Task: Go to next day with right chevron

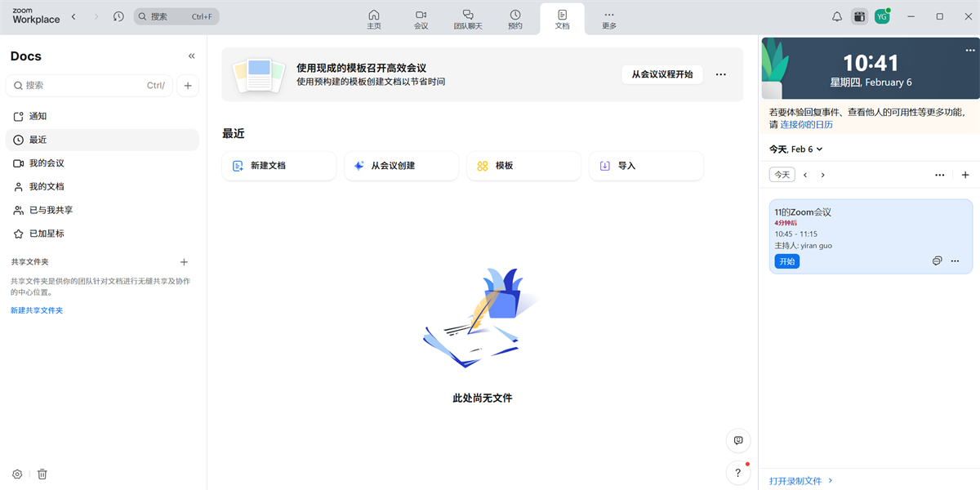Action: (x=822, y=174)
